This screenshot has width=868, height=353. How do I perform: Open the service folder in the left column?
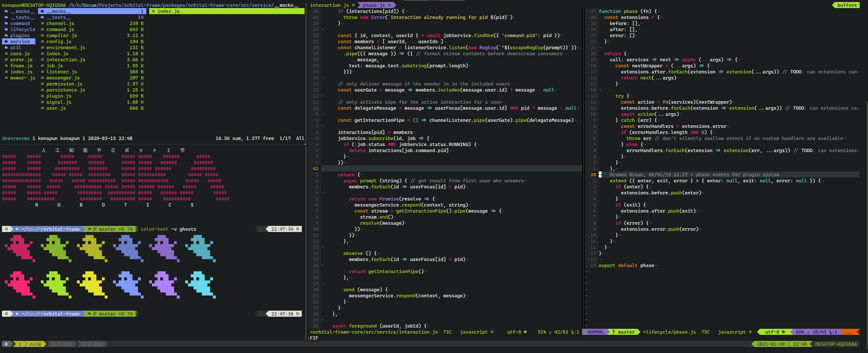[x=19, y=41]
